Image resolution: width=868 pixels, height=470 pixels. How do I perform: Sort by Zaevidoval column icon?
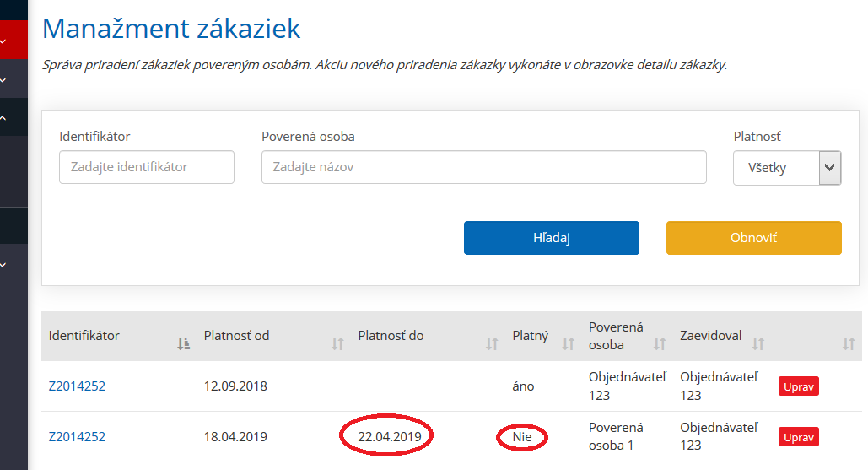click(757, 343)
